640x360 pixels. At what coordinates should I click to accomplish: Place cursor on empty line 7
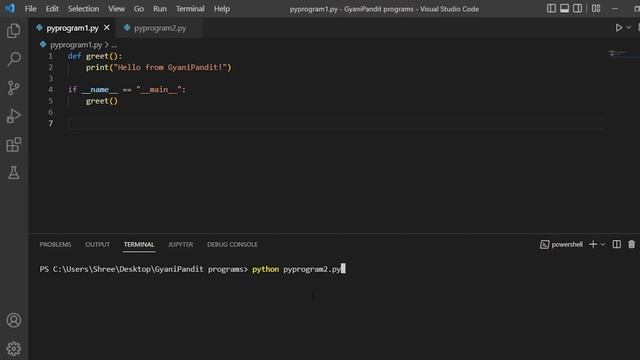335,123
